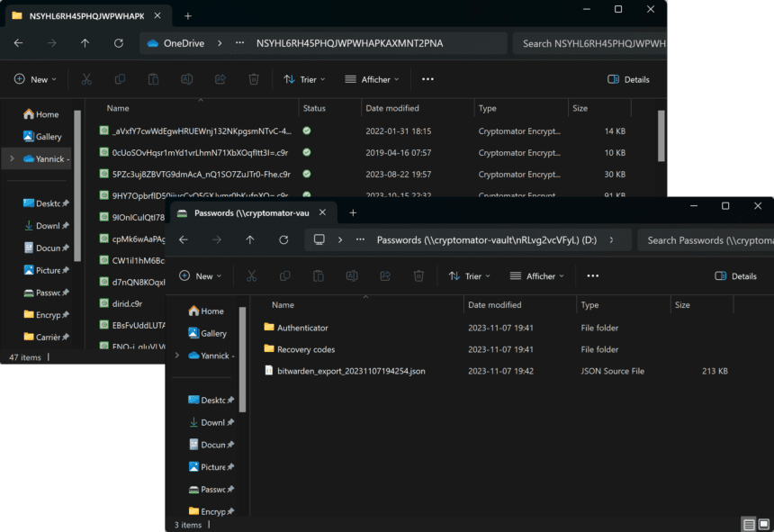Add new tab in OneDrive window

click(188, 16)
